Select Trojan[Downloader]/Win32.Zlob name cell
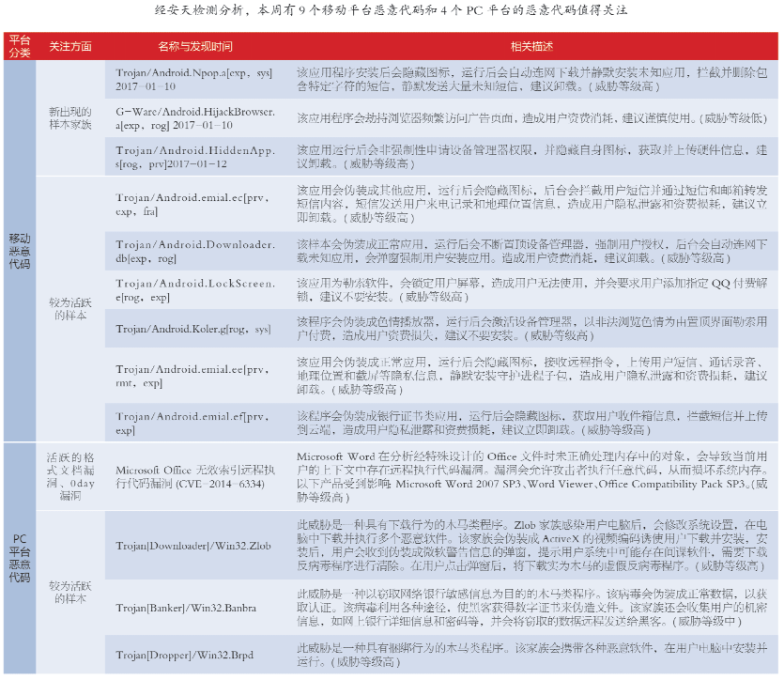The width and height of the screenshot is (784, 680). pos(195,546)
